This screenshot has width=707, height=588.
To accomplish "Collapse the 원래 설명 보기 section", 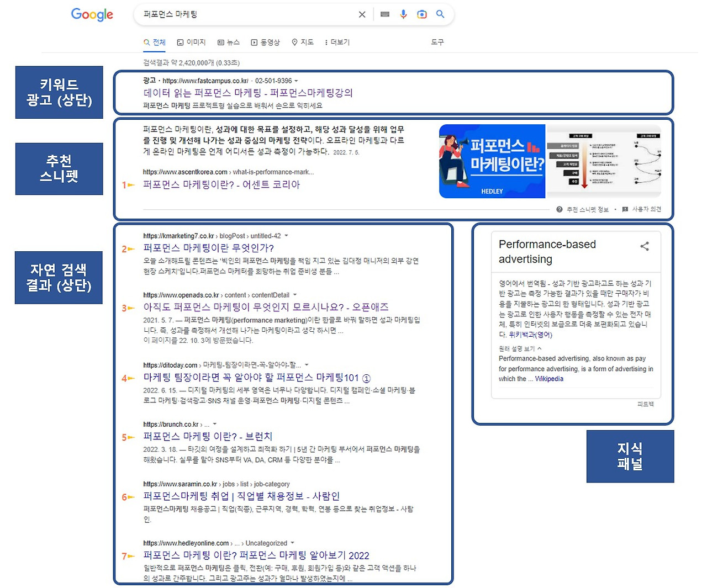I will tap(520, 349).
